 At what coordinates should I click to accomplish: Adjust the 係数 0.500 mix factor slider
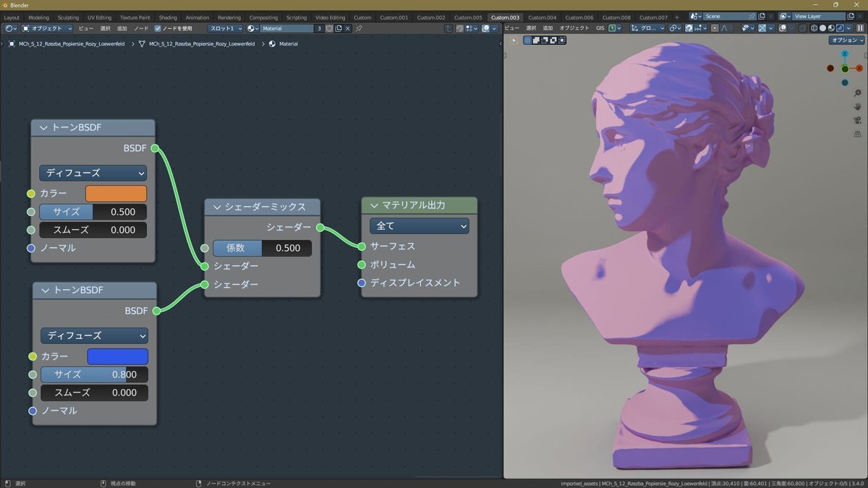[262, 248]
